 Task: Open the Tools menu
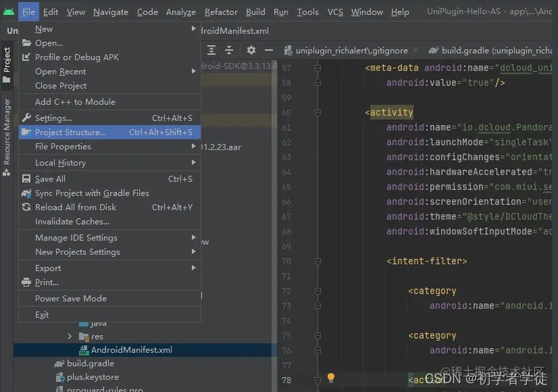[x=308, y=12]
